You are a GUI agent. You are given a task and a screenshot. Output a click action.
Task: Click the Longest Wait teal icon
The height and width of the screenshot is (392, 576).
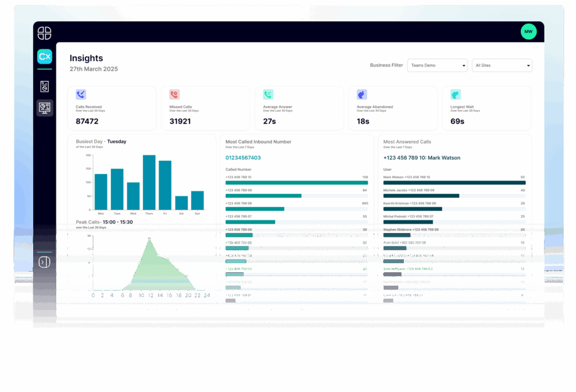click(456, 94)
